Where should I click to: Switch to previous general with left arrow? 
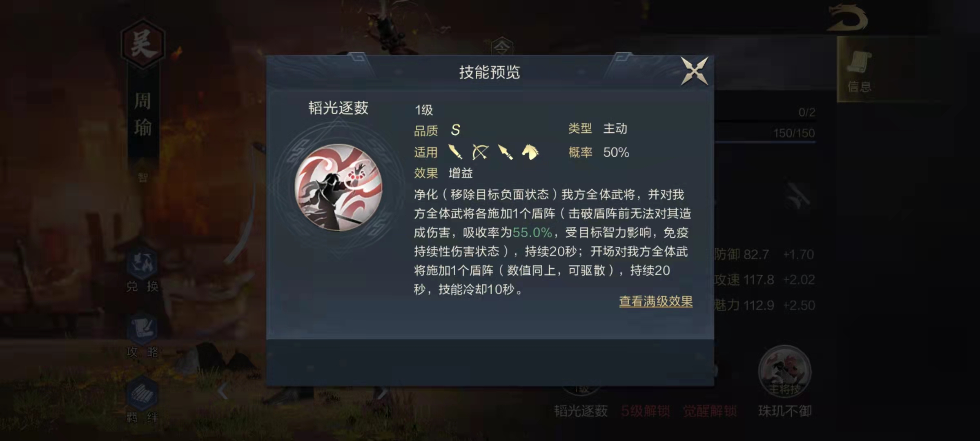tap(223, 392)
